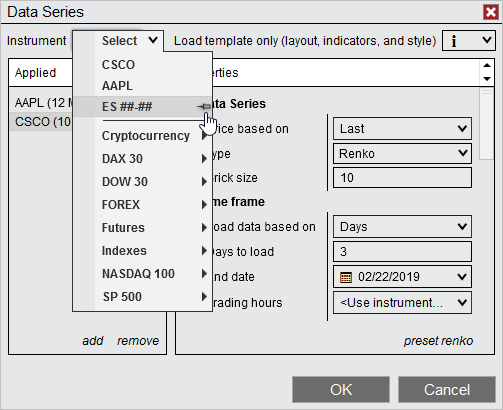Close the Data Series dialog with the red X
503x410 pixels.
(491, 12)
